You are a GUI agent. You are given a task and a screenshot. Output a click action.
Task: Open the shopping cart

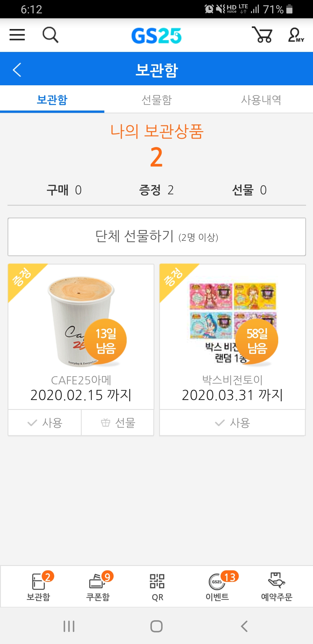click(x=262, y=35)
